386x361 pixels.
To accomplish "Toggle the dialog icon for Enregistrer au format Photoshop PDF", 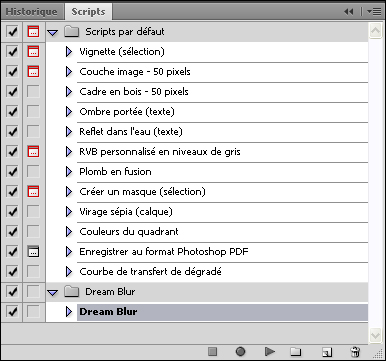I will (33, 252).
